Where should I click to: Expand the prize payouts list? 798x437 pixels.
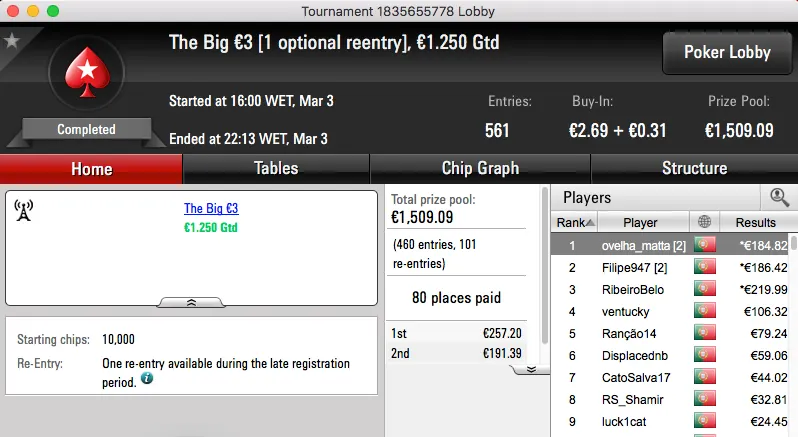pyautogui.click(x=530, y=368)
